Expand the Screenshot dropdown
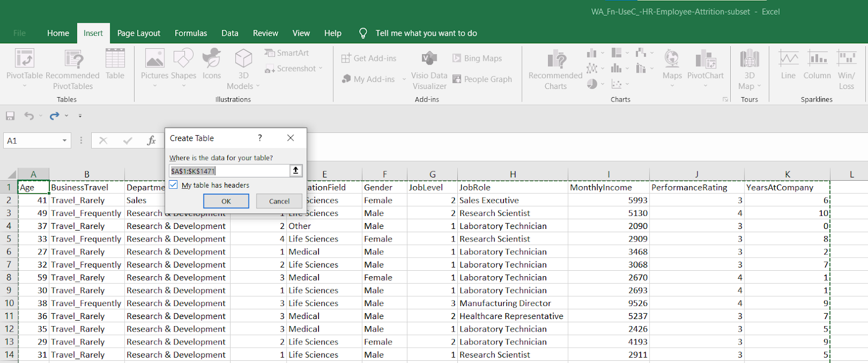The height and width of the screenshot is (363, 868). 321,68
